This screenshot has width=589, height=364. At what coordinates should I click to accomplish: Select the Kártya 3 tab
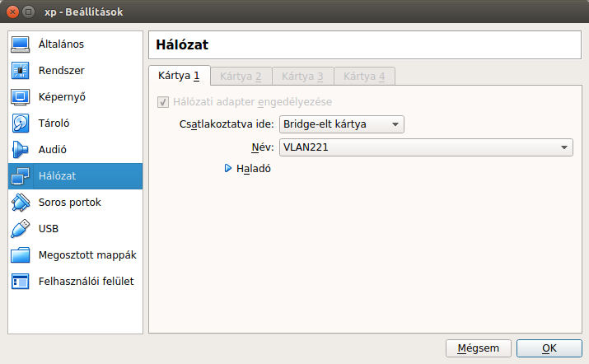302,77
